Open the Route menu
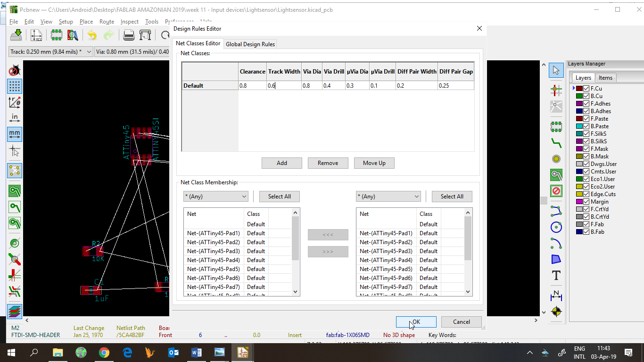This screenshot has height=362, width=644. 107,22
